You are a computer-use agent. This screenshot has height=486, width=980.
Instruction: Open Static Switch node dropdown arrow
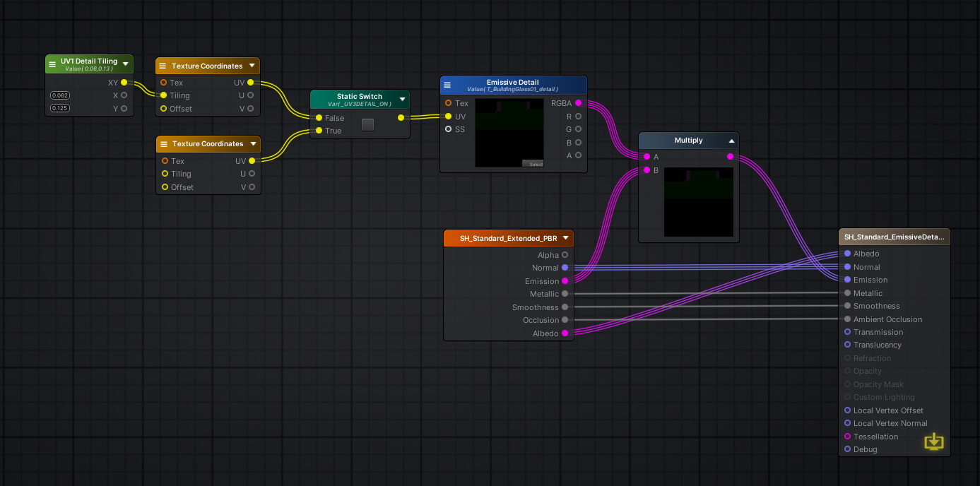pos(402,99)
